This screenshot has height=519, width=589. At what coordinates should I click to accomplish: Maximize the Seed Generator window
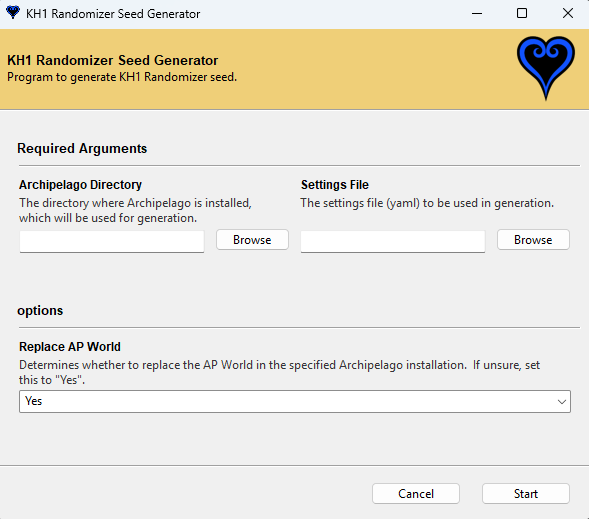pyautogui.click(x=522, y=14)
